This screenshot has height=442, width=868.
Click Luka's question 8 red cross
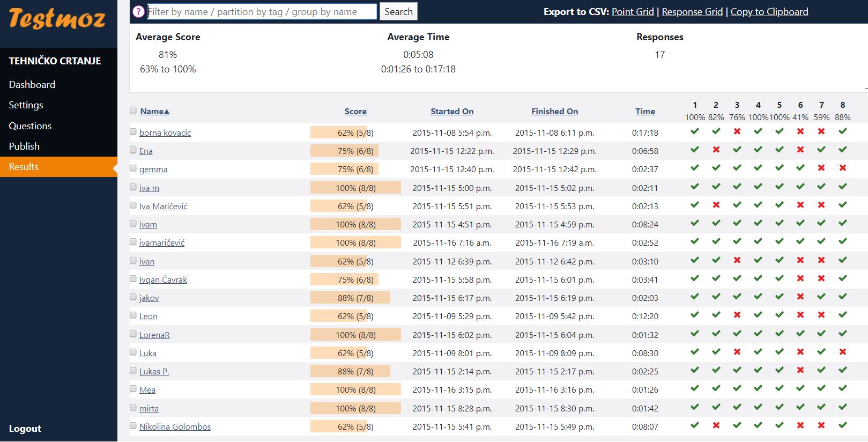click(843, 352)
